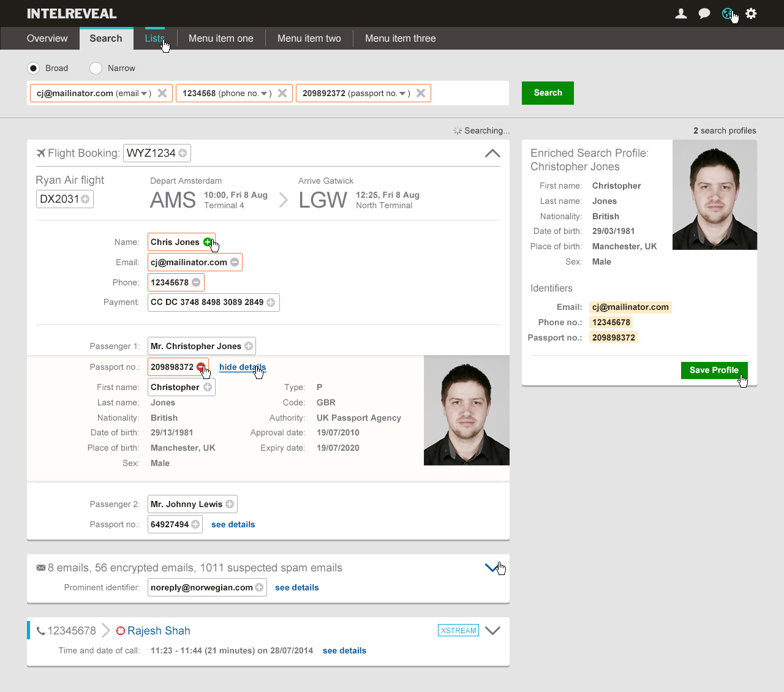Select the Narrow radio option

pyautogui.click(x=96, y=68)
